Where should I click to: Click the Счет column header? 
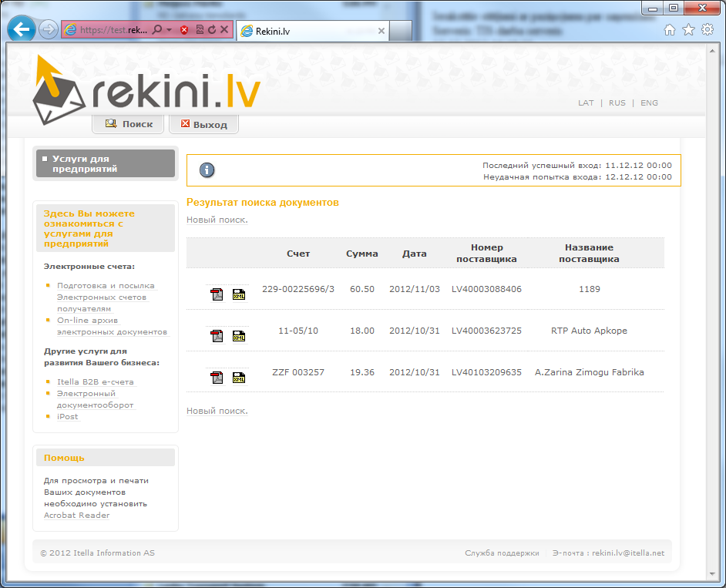[298, 254]
